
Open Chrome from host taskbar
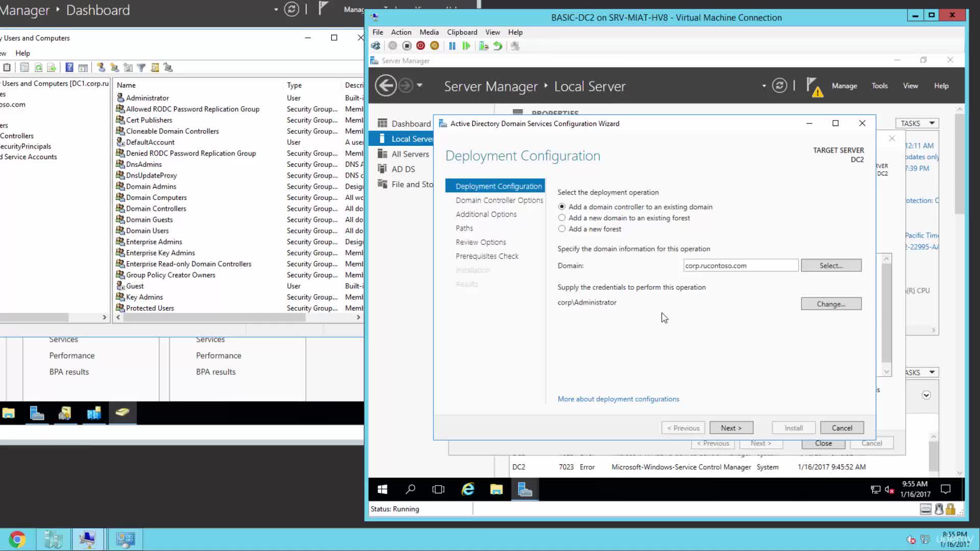[17, 539]
